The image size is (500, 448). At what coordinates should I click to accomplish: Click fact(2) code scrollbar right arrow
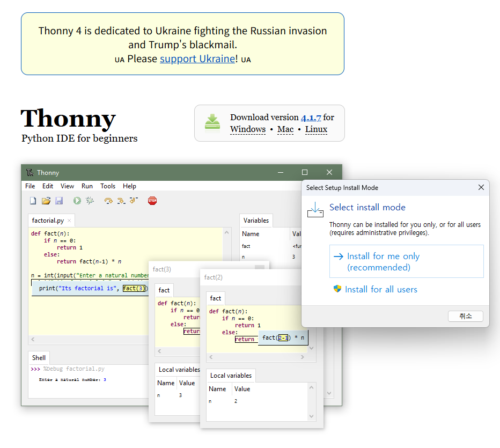pyautogui.click(x=302, y=357)
